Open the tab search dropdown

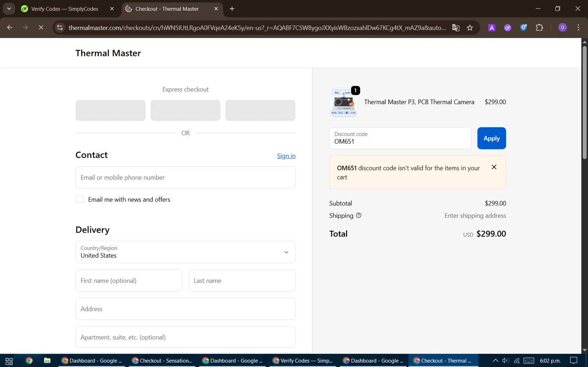point(9,9)
